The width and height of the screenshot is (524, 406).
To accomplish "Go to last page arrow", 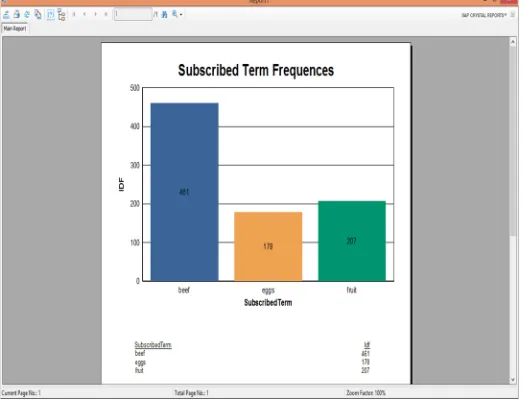I will [106, 14].
